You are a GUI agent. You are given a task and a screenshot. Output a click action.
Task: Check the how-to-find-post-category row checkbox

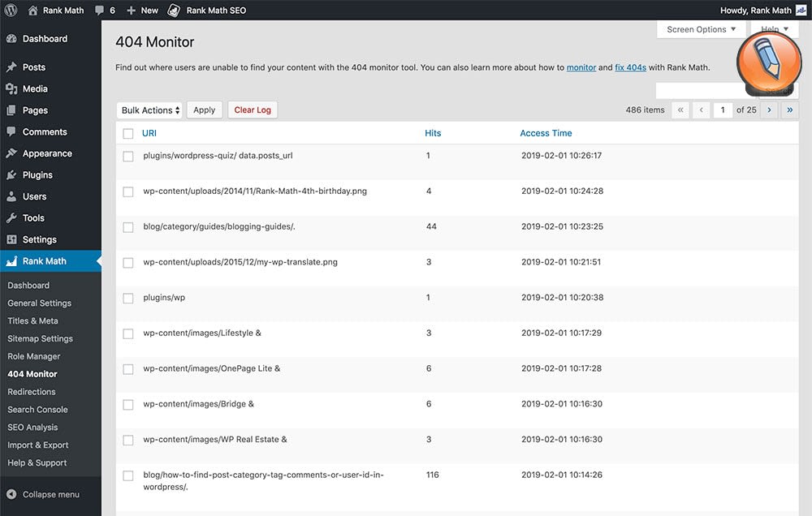pyautogui.click(x=128, y=475)
